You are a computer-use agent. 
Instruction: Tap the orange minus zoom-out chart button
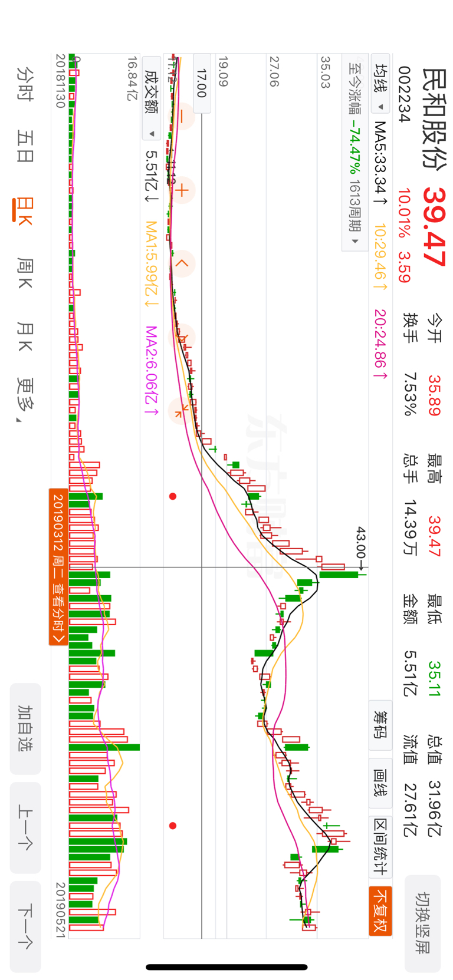[x=182, y=117]
